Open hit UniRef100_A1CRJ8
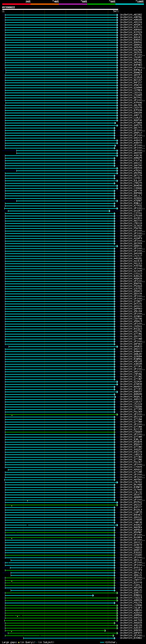146x644 pixels. tap(131, 261)
